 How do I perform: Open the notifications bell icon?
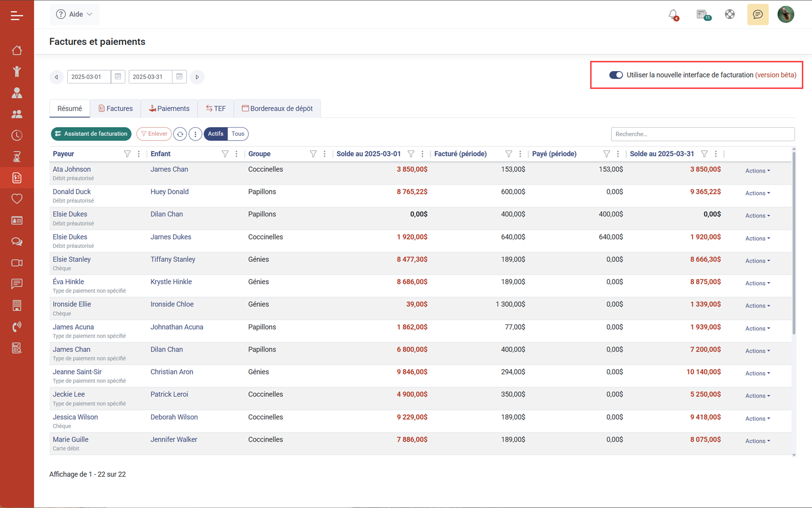pos(673,15)
